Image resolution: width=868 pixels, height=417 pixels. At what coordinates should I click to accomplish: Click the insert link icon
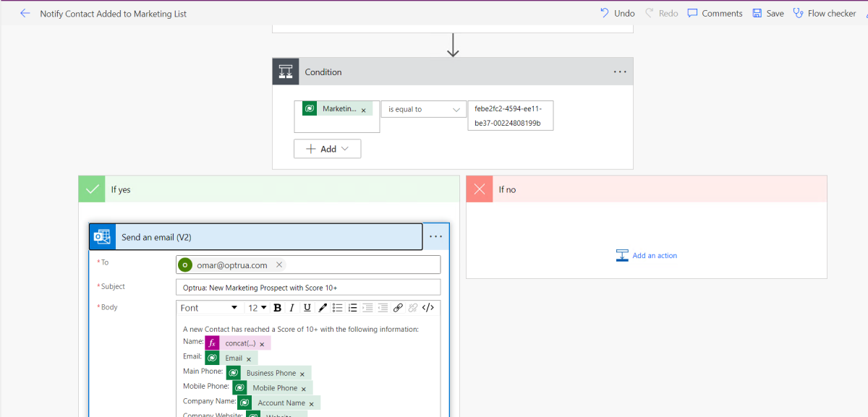[x=398, y=308]
